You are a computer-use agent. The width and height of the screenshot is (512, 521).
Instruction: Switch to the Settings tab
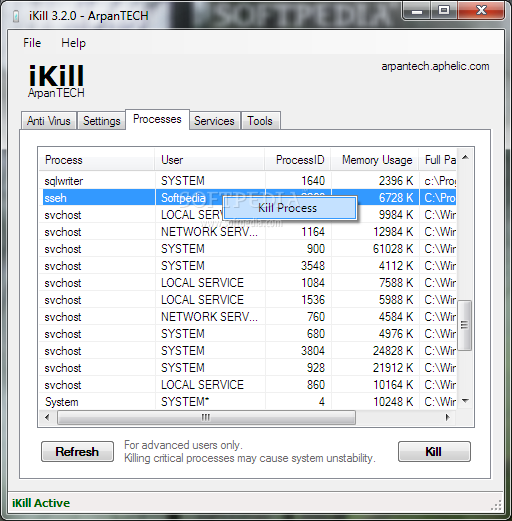coord(102,121)
